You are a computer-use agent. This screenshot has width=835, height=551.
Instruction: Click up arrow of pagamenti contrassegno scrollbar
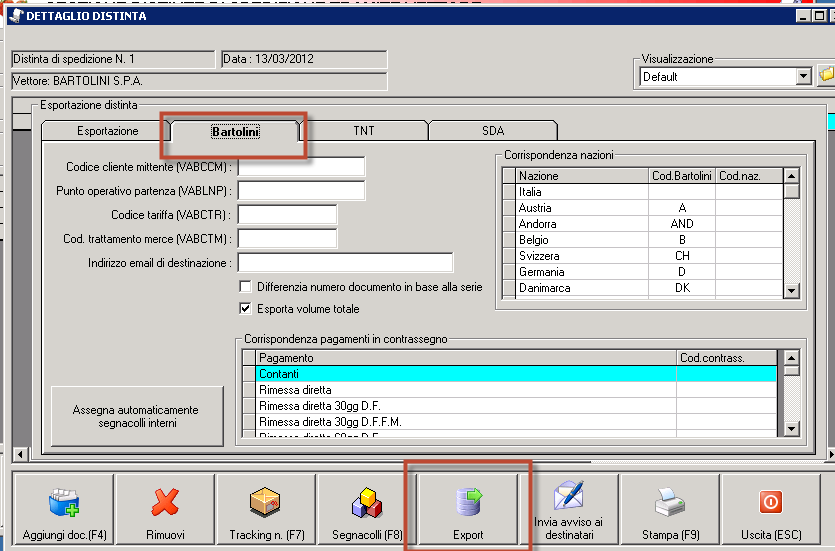point(791,358)
